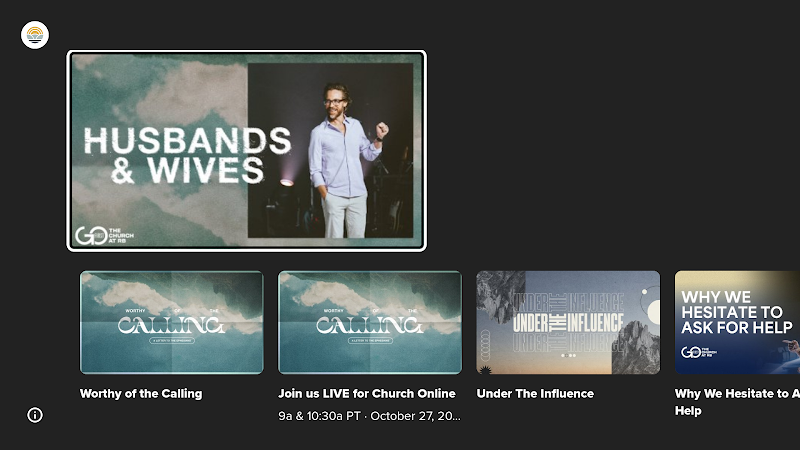
Task: Open Why We Hesitate to Ask thumbnail
Action: click(x=737, y=322)
